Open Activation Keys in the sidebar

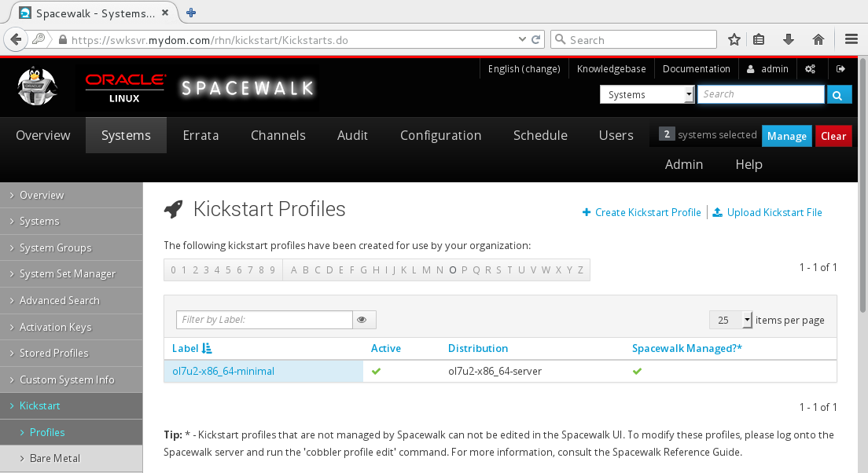[x=72, y=327]
